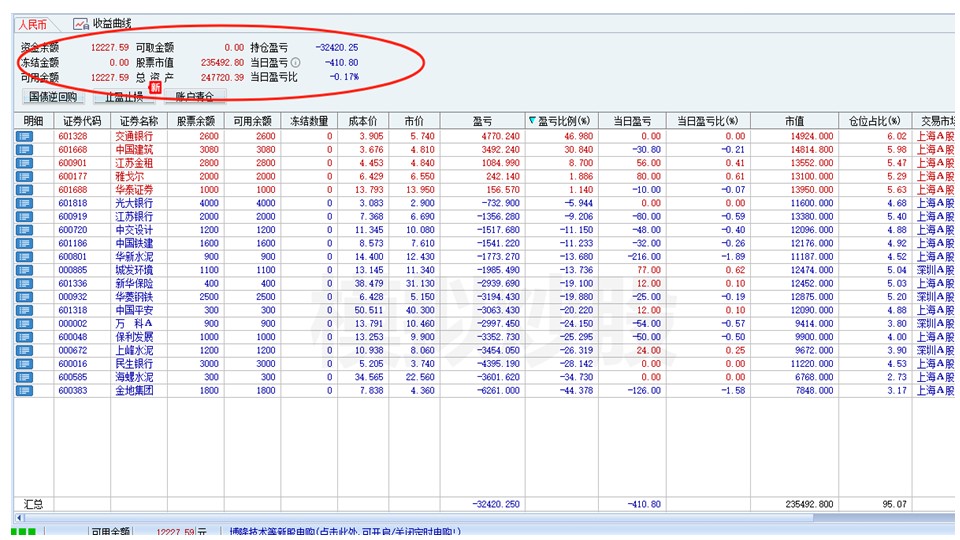
Task: Select stock name 万 科A
Action: 134,324
